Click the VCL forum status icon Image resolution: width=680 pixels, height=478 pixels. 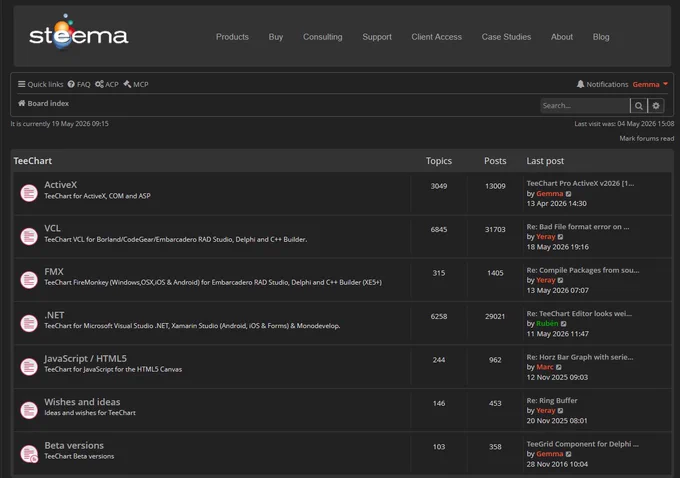(29, 236)
